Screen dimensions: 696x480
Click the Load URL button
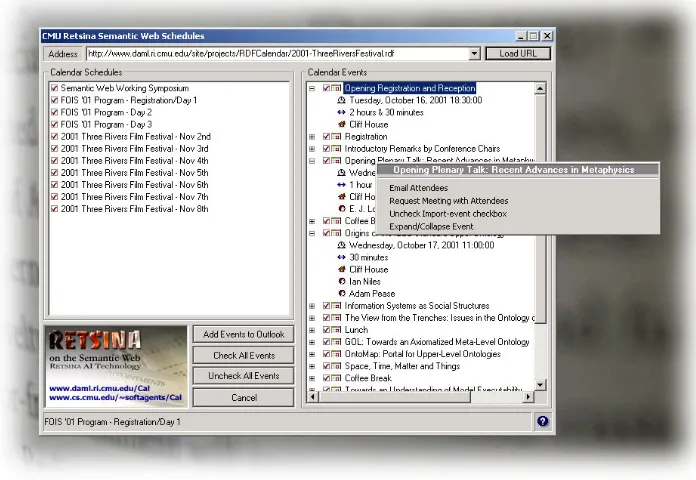point(518,54)
